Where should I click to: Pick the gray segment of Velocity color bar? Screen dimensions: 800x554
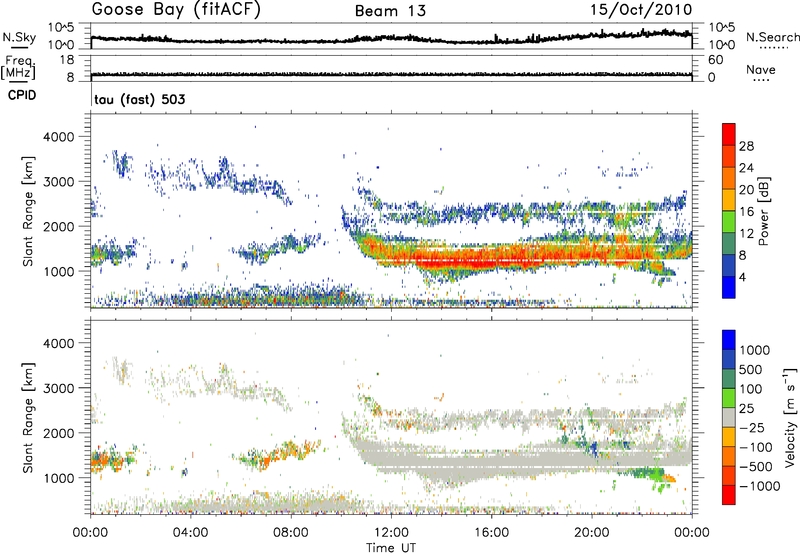pos(729,418)
